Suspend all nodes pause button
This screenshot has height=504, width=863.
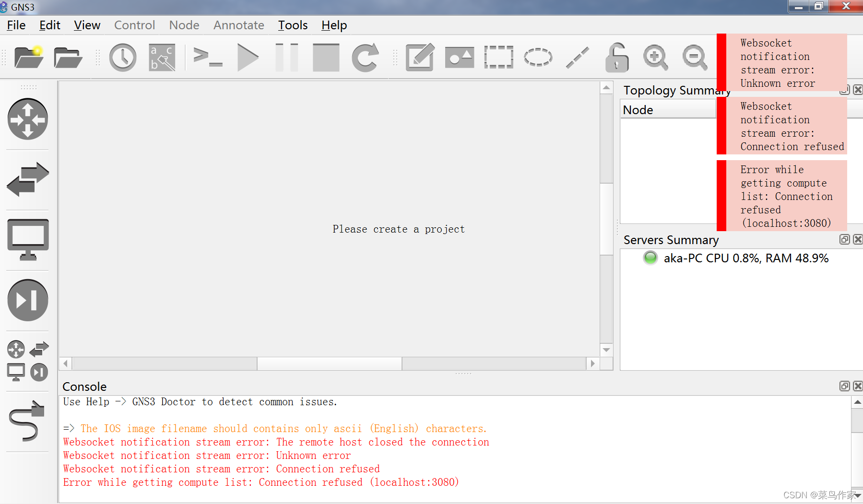[x=287, y=58]
